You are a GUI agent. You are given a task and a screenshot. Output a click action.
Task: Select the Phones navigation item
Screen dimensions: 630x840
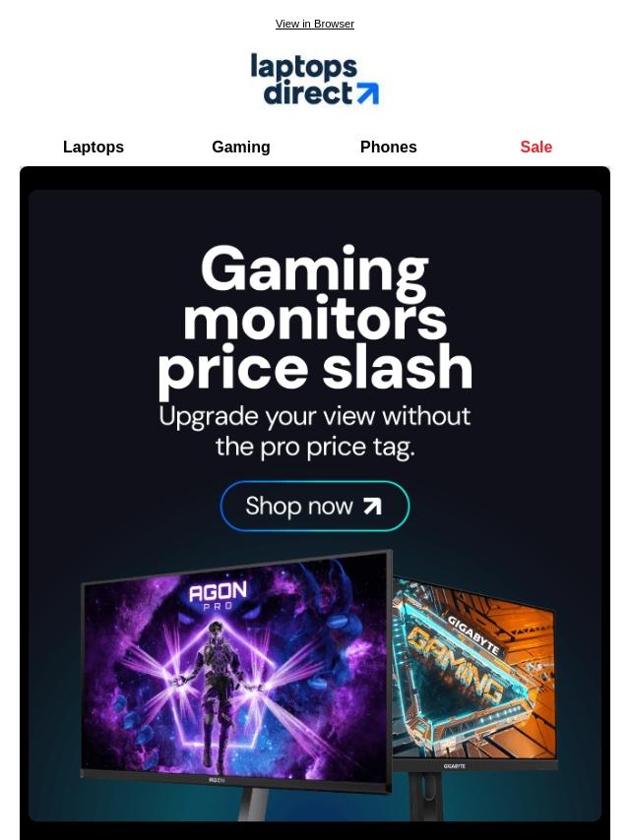pyautogui.click(x=388, y=147)
